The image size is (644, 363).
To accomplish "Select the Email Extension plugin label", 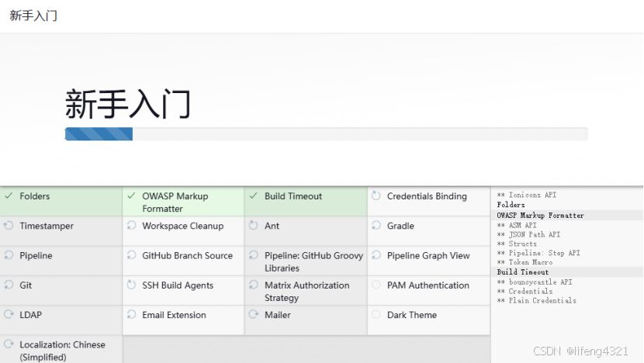I will 174,315.
